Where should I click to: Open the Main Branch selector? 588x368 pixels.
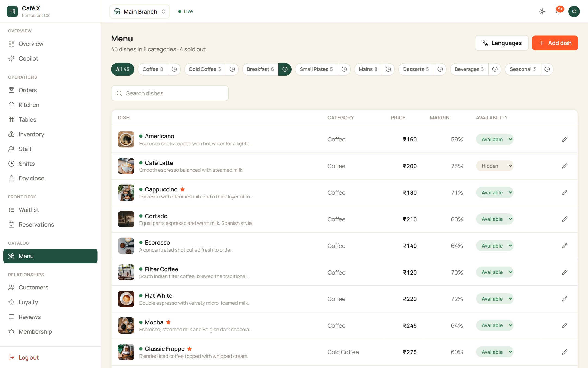140,11
